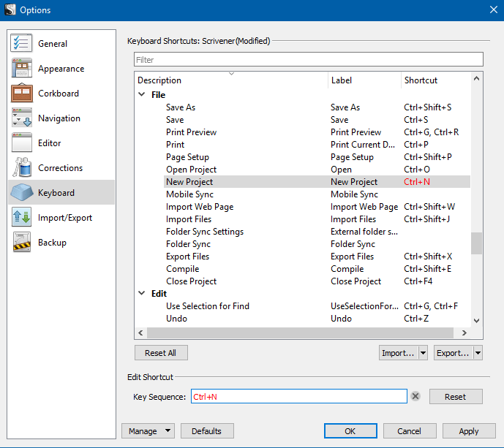Choose the Navigation section icon
Screen dimensions: 504x448
pos(21,118)
